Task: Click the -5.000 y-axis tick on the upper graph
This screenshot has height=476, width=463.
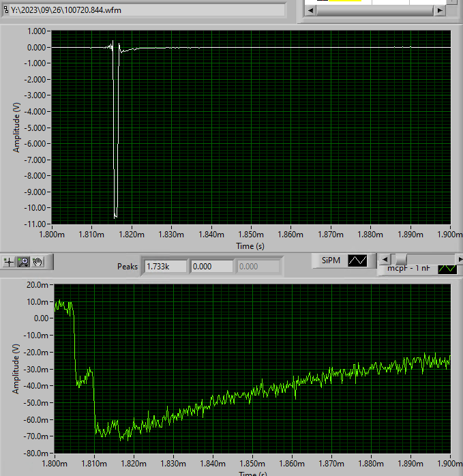Action: (x=35, y=128)
